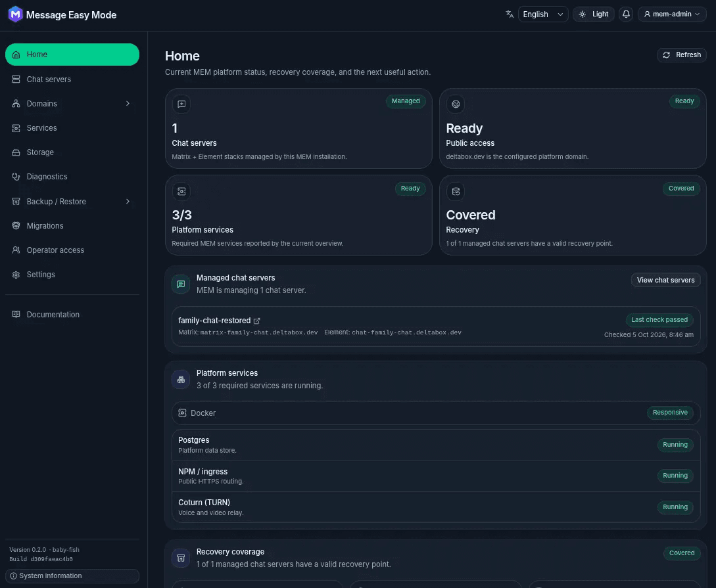716x588 pixels.
Task: Toggle the Light theme button
Action: point(594,14)
